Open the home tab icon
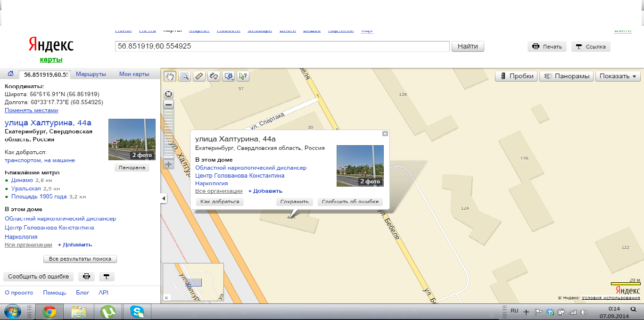The width and height of the screenshot is (644, 320). (x=10, y=74)
